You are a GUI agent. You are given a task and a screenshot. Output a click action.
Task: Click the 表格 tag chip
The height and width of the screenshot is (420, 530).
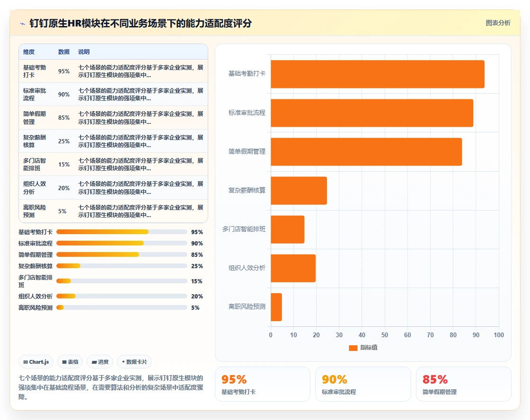click(x=71, y=362)
